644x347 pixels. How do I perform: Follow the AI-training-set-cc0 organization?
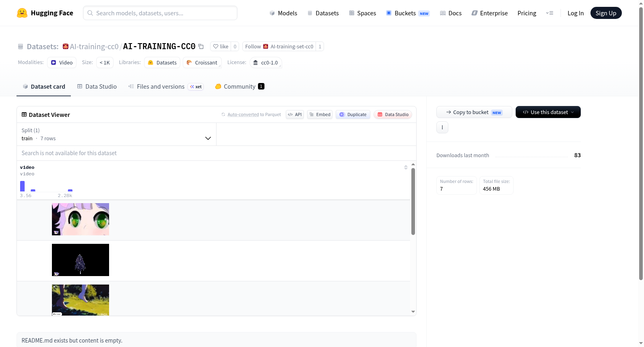click(279, 46)
